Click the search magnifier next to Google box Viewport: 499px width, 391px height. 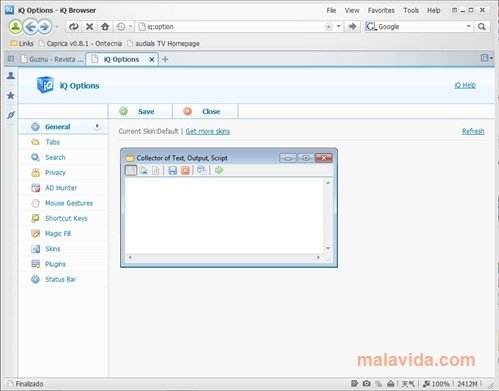(x=481, y=27)
